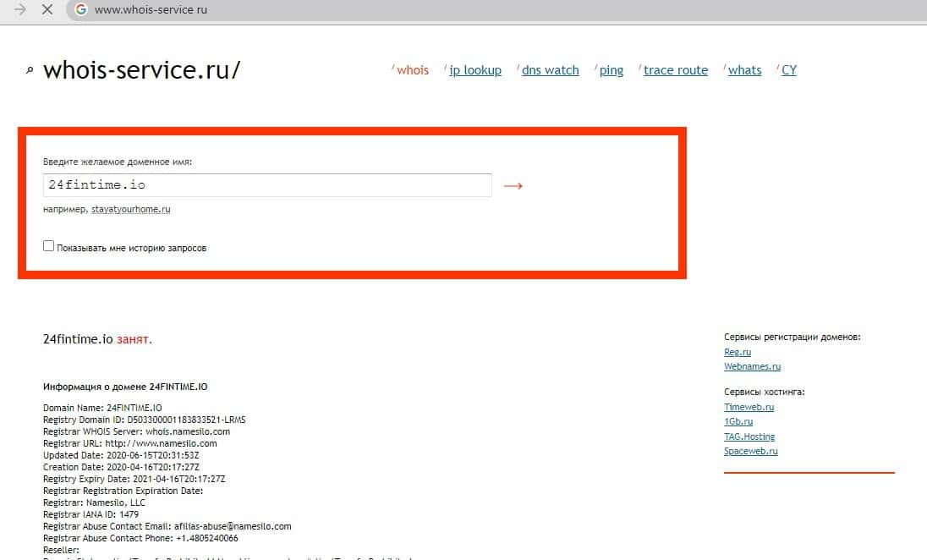Click the Creation Date 2020-04-16 line
927x560 pixels.
point(121,467)
